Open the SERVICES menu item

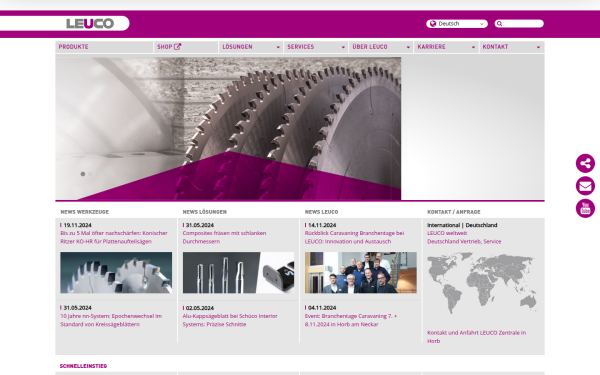click(x=316, y=47)
